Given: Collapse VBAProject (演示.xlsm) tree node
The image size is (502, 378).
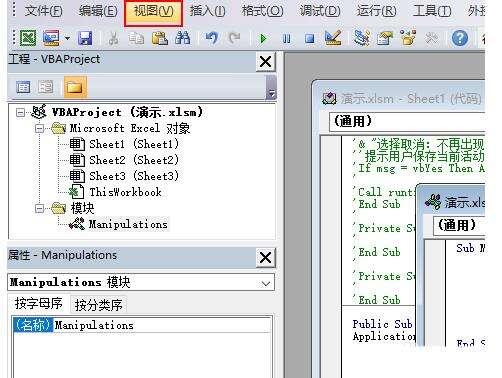Looking at the screenshot, I should (20, 112).
